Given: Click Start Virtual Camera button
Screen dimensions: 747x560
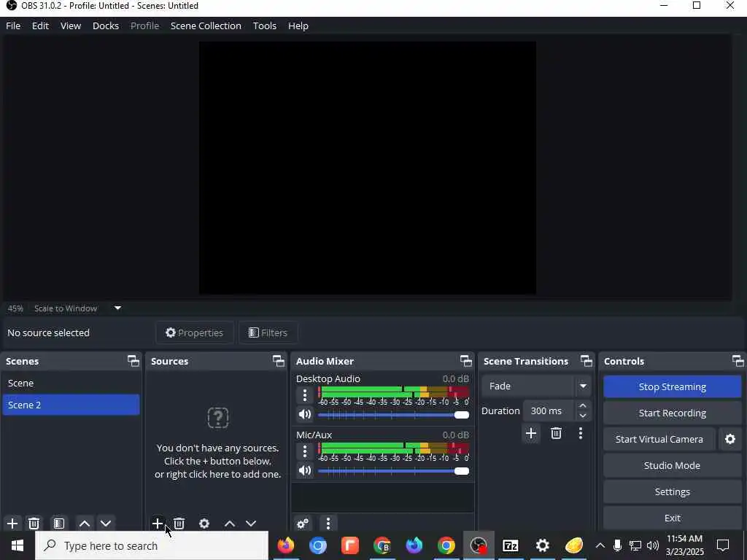Looking at the screenshot, I should coord(659,439).
